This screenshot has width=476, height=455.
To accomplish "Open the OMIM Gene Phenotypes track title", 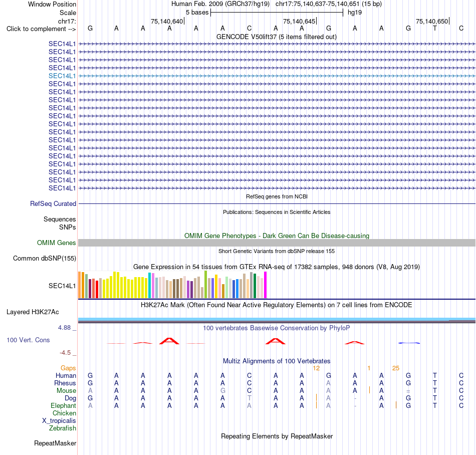I will tap(277, 236).
